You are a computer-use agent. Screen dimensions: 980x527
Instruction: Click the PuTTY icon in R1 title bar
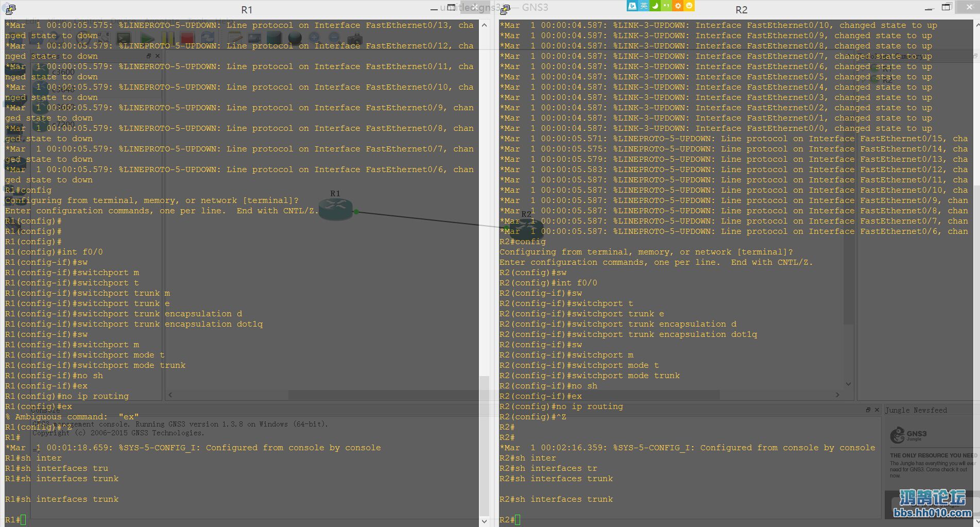point(10,9)
